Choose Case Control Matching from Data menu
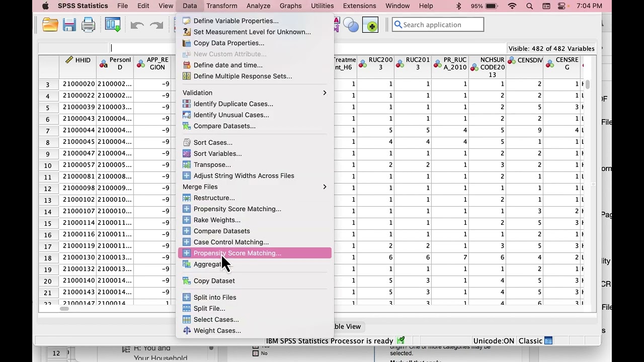 pyautogui.click(x=255, y=242)
